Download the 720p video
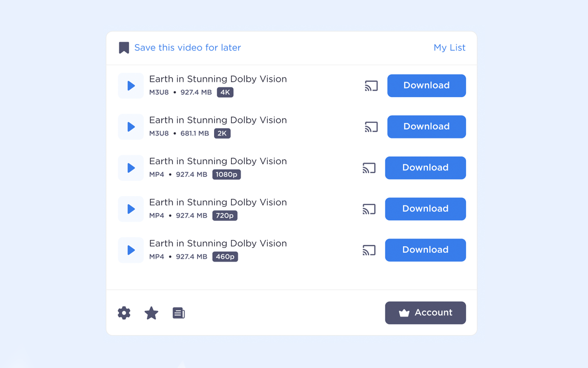The height and width of the screenshot is (368, 588). pos(425,209)
